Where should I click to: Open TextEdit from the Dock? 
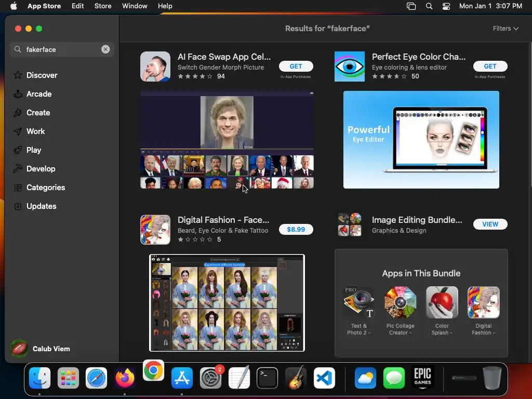(239, 378)
